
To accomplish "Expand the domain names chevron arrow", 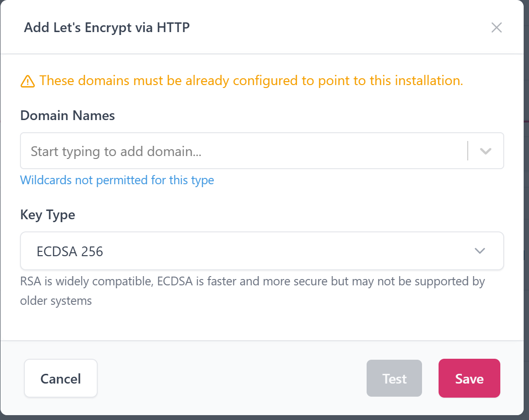I will coord(485,151).
